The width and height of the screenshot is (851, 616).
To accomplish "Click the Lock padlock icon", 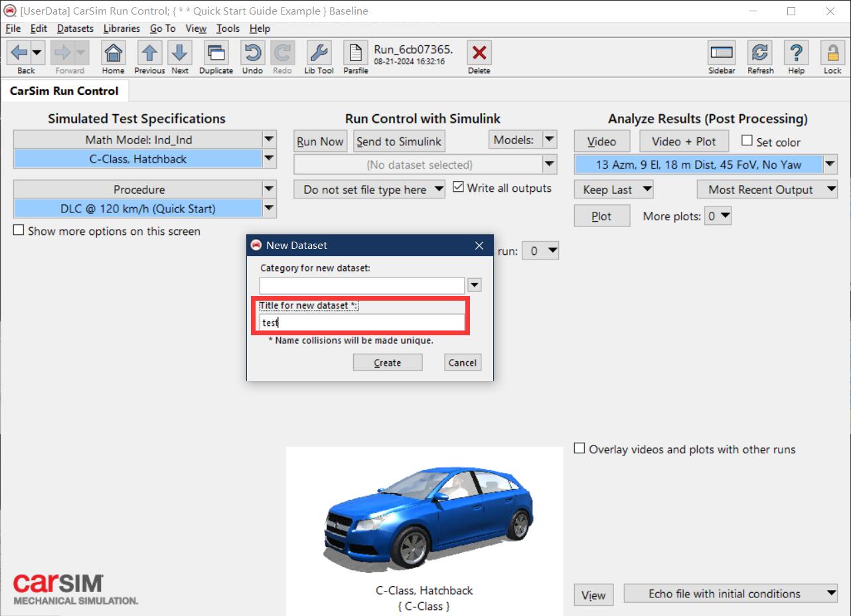I will point(832,52).
